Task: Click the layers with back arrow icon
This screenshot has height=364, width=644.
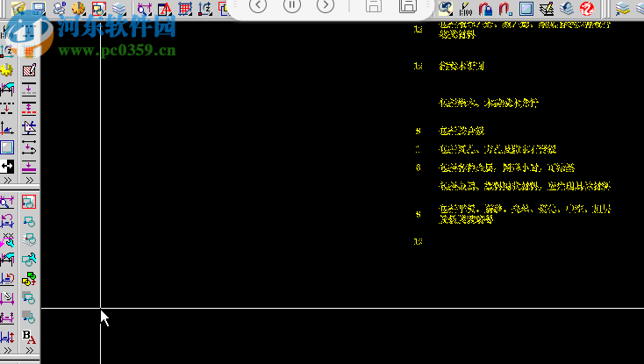Action: 567,8
